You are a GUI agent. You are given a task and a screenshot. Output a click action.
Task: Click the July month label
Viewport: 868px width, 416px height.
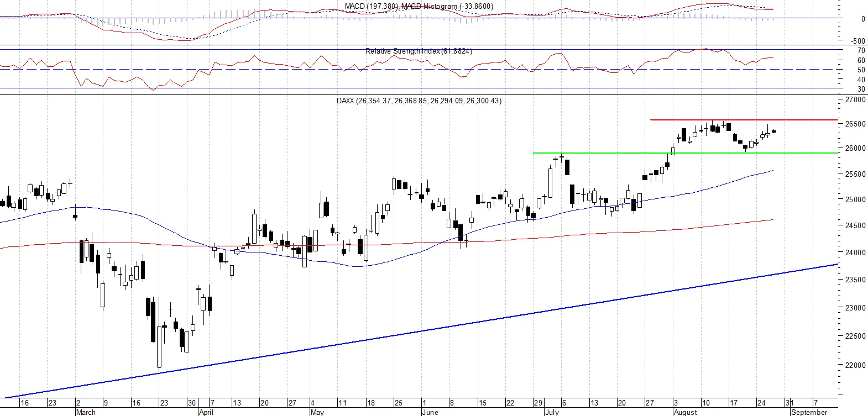tap(552, 412)
